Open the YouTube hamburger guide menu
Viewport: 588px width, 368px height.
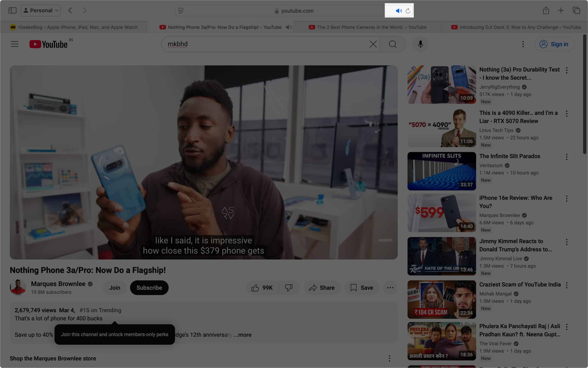pos(15,44)
